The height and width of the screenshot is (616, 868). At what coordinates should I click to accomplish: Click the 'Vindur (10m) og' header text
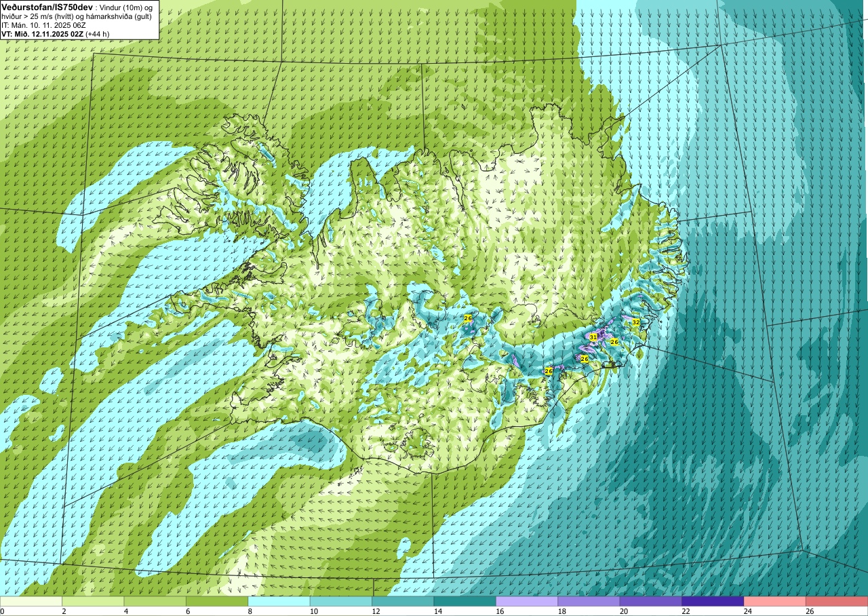tap(127, 7)
